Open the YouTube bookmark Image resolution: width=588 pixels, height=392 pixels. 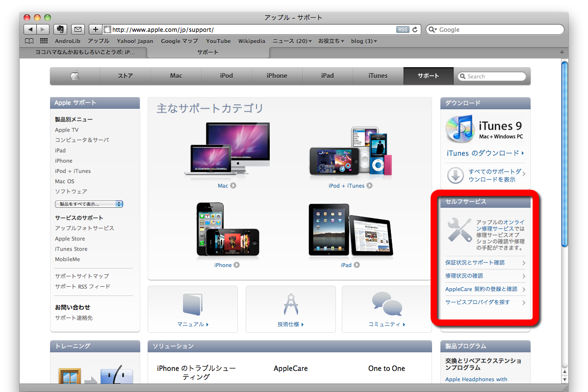pyautogui.click(x=218, y=41)
